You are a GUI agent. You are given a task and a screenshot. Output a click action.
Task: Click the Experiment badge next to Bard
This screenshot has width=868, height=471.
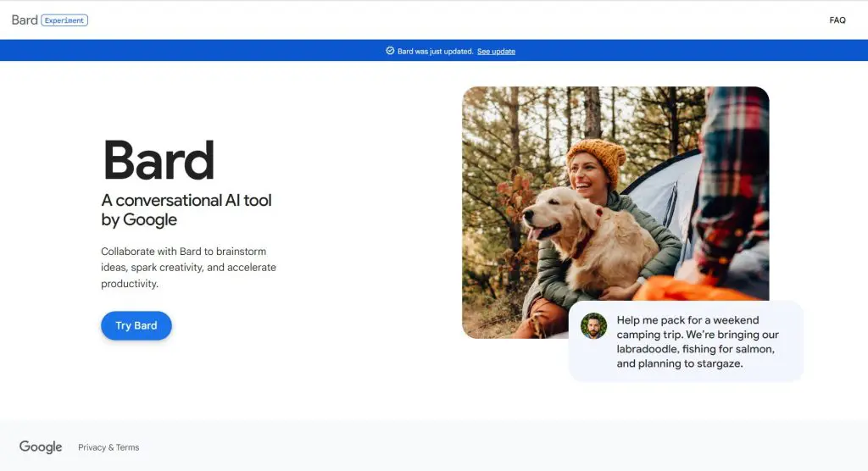(64, 20)
